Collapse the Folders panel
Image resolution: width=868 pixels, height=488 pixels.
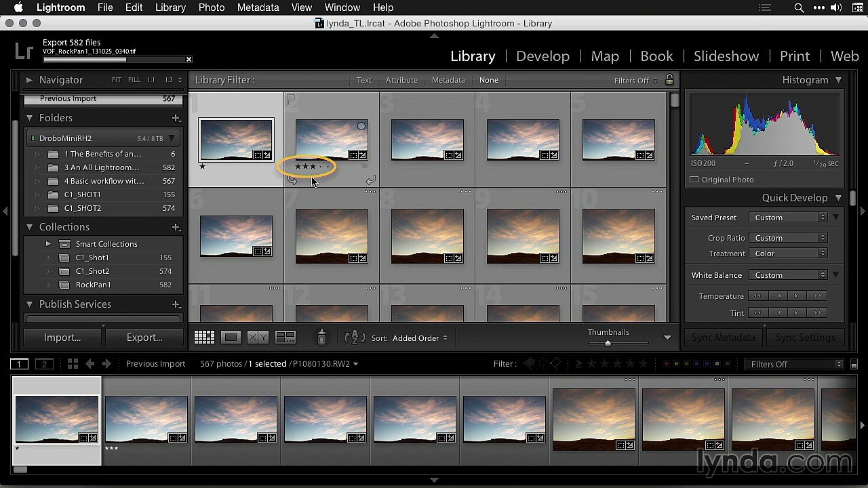coord(29,118)
